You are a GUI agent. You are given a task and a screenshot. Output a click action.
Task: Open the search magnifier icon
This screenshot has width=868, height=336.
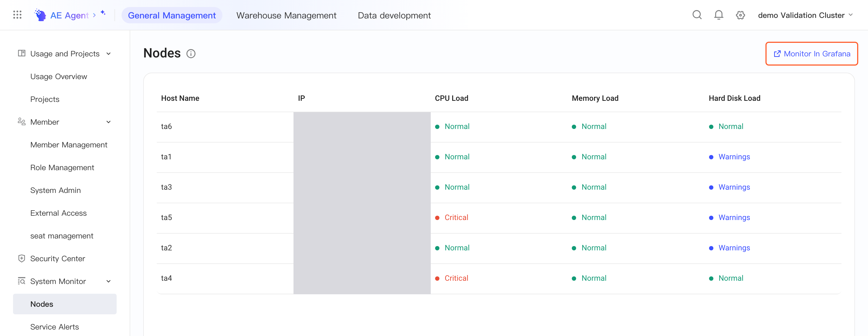pyautogui.click(x=697, y=15)
